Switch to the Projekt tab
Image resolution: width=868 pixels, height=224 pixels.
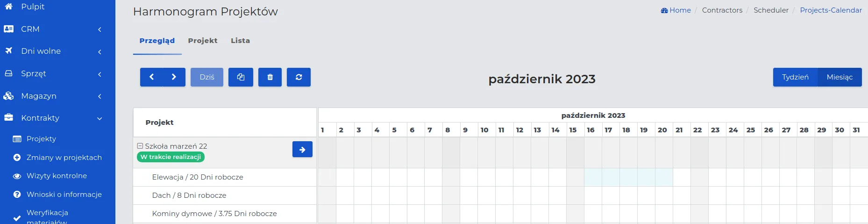coord(203,41)
